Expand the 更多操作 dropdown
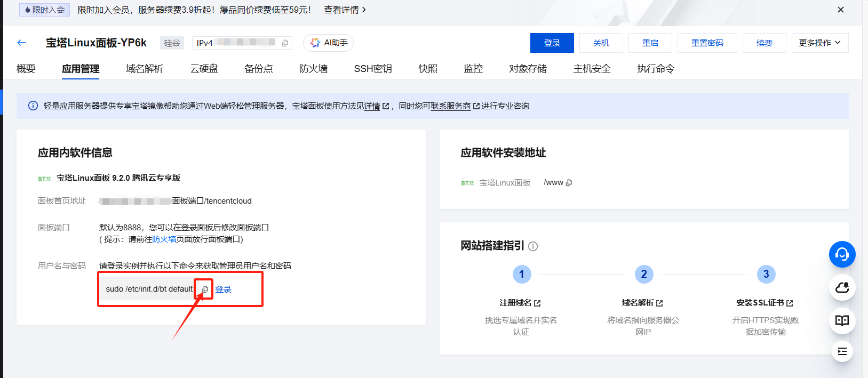868x378 pixels. click(819, 43)
